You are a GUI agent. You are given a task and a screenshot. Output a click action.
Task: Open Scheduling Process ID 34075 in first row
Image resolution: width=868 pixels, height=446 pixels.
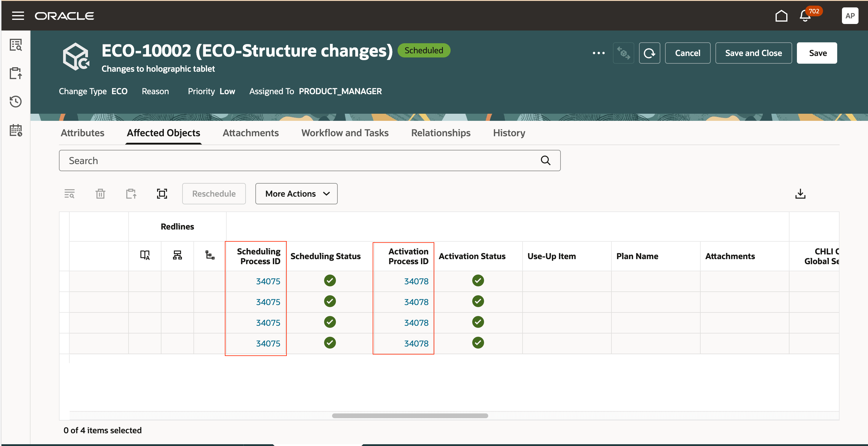[x=268, y=281]
